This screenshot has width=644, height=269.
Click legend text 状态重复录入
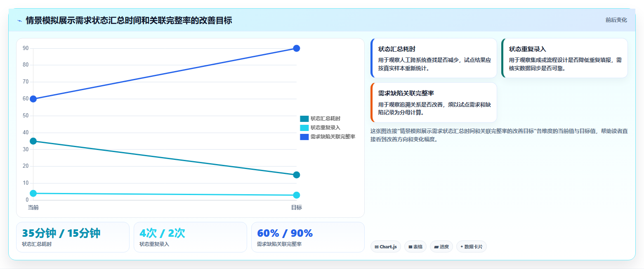tap(325, 128)
